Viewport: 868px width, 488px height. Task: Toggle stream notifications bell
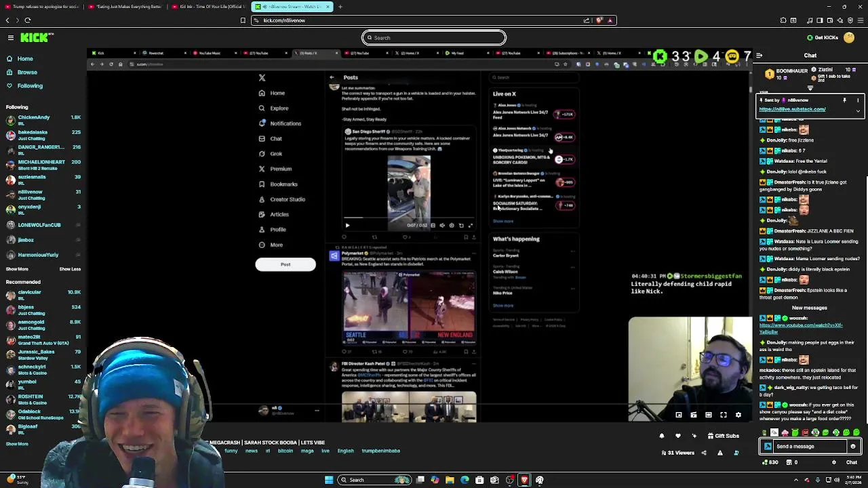click(x=662, y=436)
